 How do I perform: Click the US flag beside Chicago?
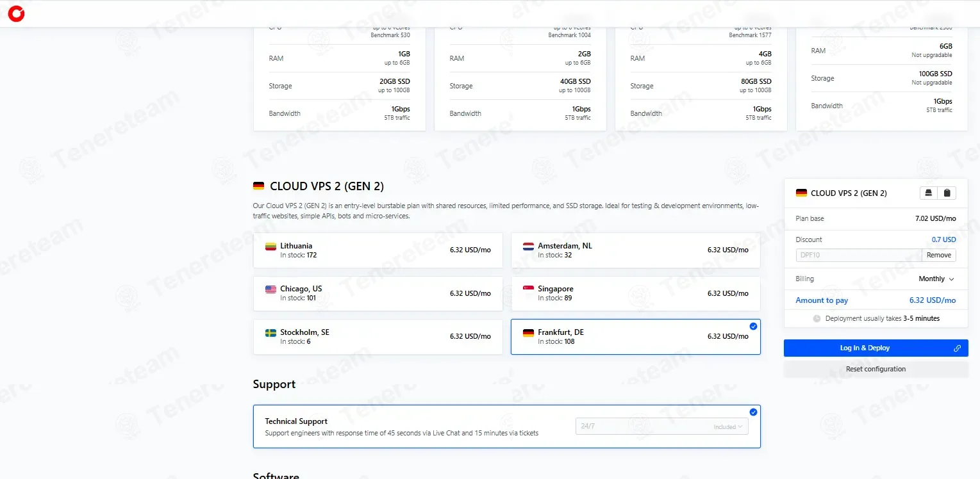270,289
